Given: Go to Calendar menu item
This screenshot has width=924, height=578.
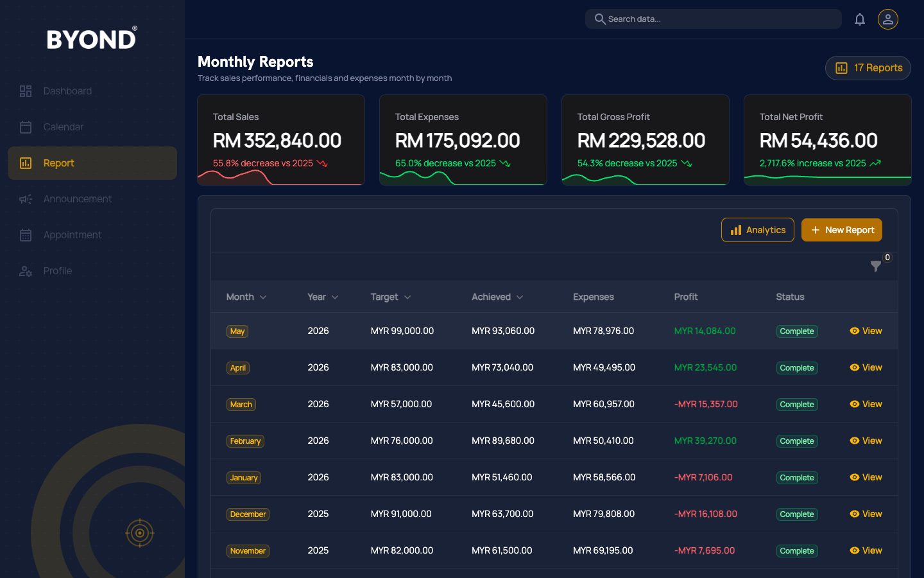Looking at the screenshot, I should pos(92,127).
